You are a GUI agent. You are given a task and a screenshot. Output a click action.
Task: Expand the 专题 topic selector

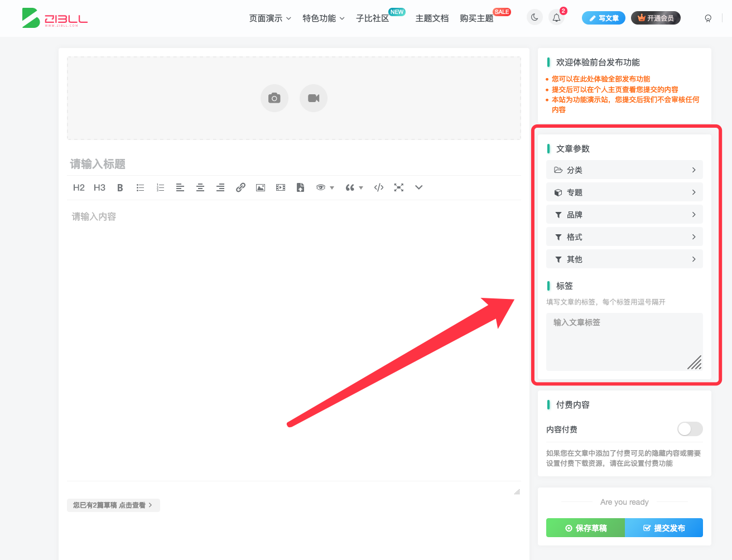(x=624, y=192)
